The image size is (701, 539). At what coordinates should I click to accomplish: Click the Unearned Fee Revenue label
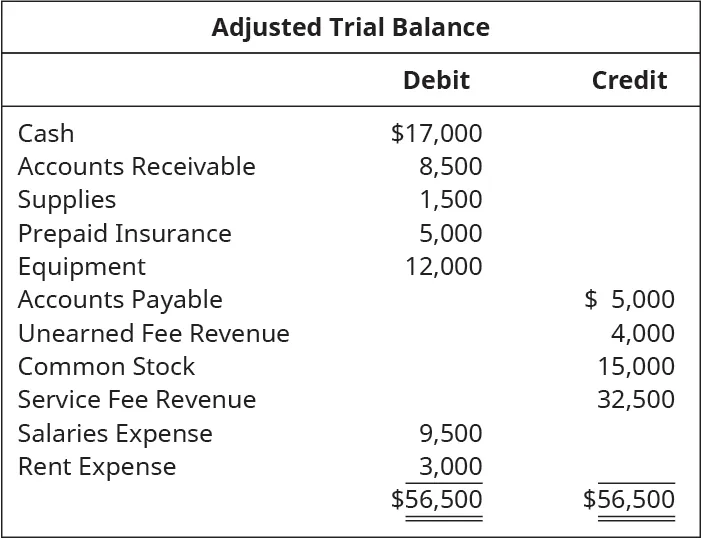coord(153,333)
